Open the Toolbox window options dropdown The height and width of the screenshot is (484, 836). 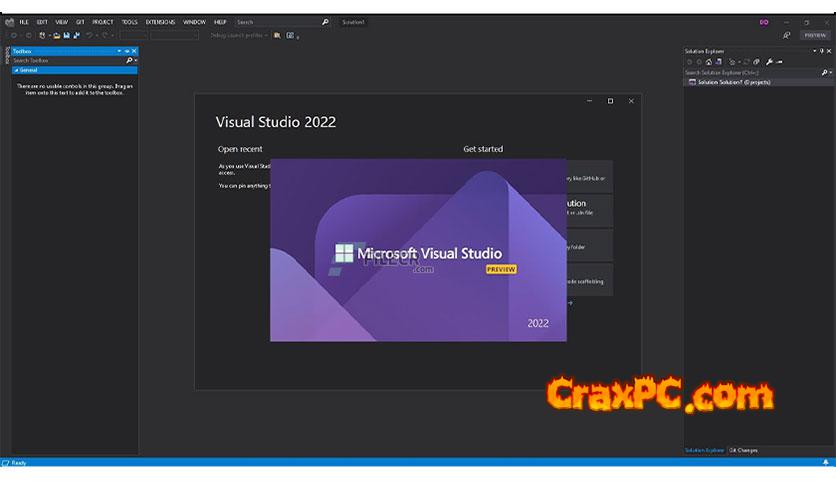(119, 50)
